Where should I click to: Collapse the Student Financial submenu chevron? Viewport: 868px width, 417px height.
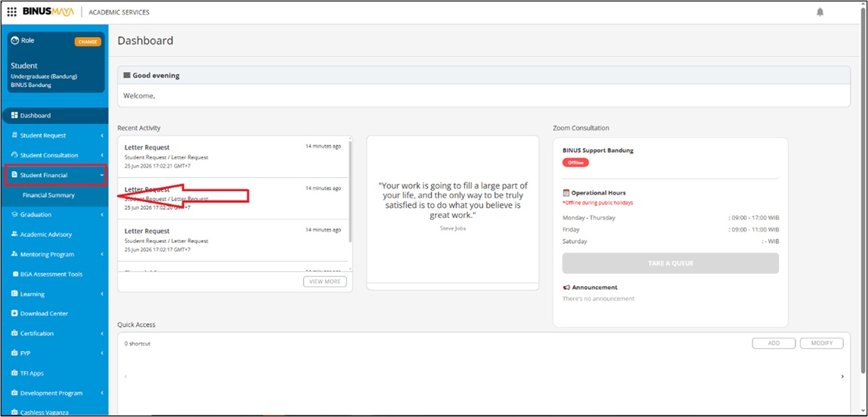click(x=102, y=175)
